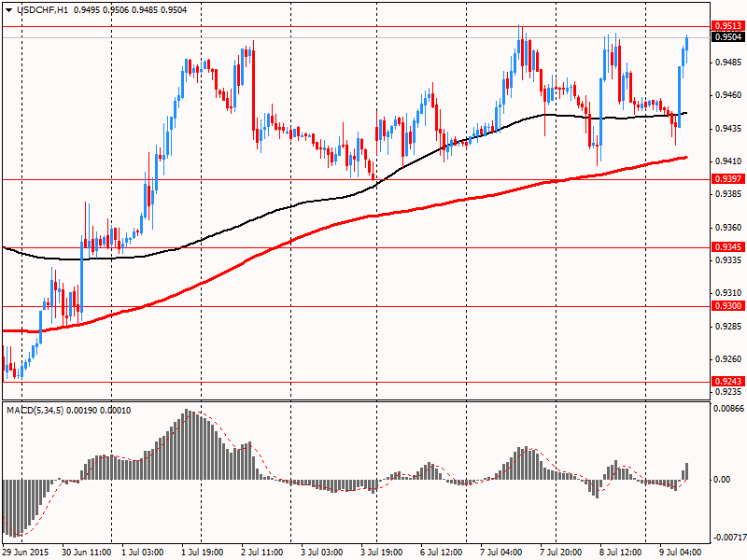
Task: Click the 0.9335 price scale value
Action: click(728, 260)
